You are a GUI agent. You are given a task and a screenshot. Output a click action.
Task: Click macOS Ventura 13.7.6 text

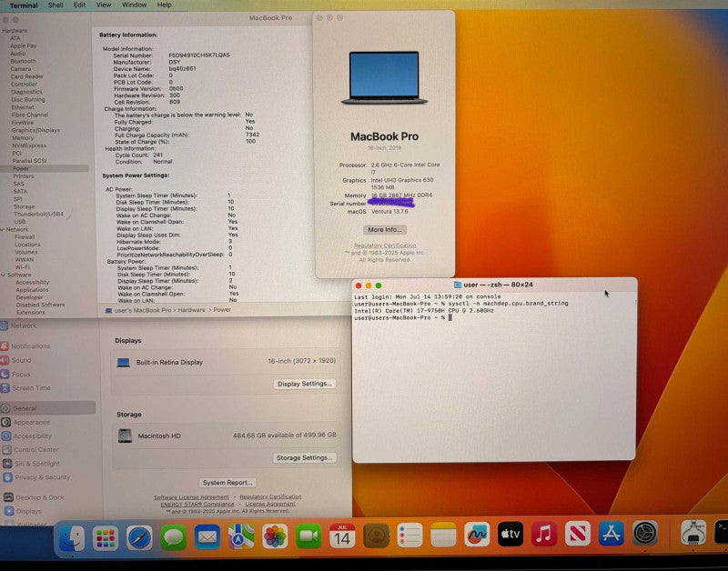click(x=389, y=212)
